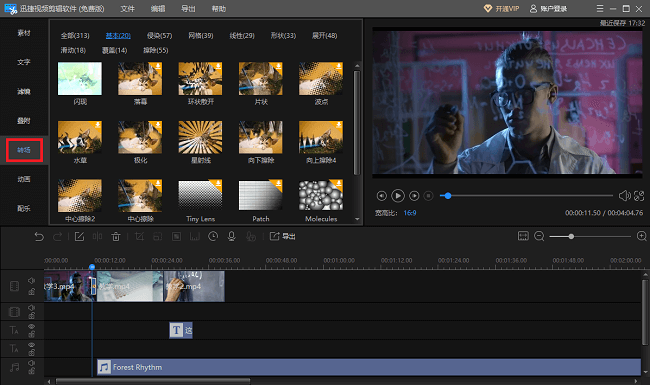The width and height of the screenshot is (650, 385).
Task: Change aspect ratio value 16:9
Action: point(410,213)
